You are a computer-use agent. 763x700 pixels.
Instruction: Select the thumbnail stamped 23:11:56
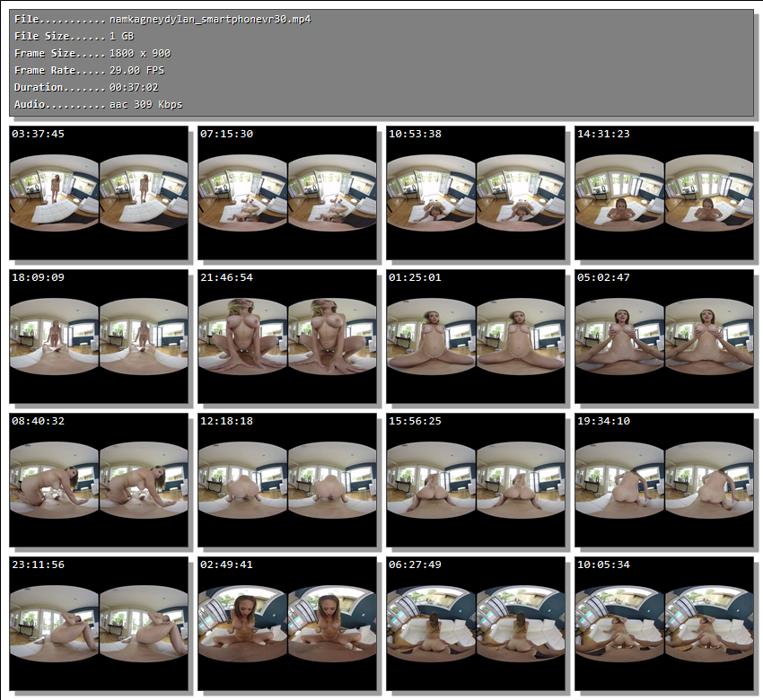point(99,624)
